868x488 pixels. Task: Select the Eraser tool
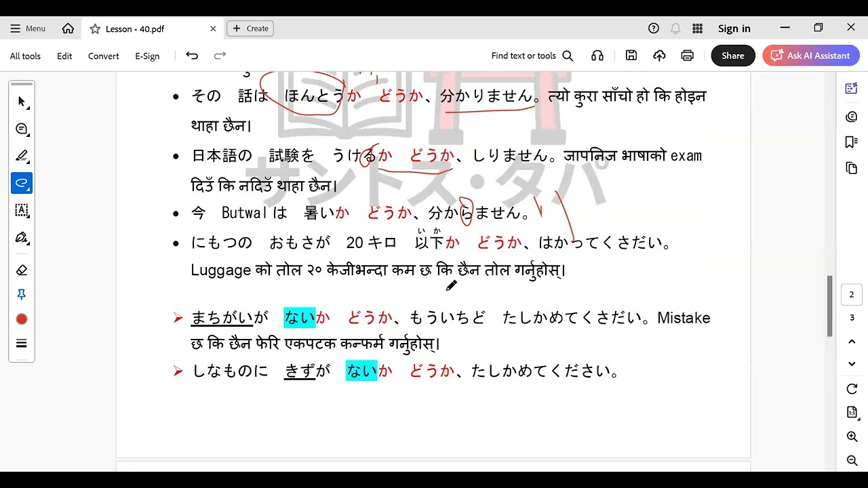22,270
